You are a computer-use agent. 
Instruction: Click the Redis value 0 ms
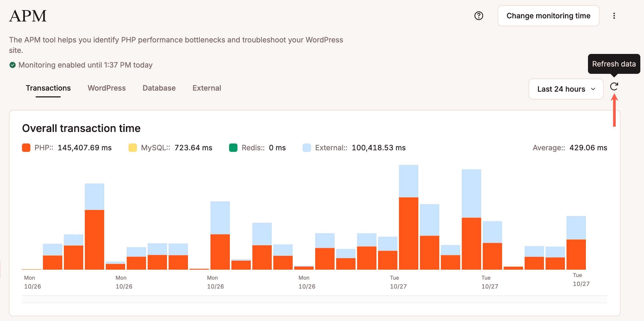point(277,148)
